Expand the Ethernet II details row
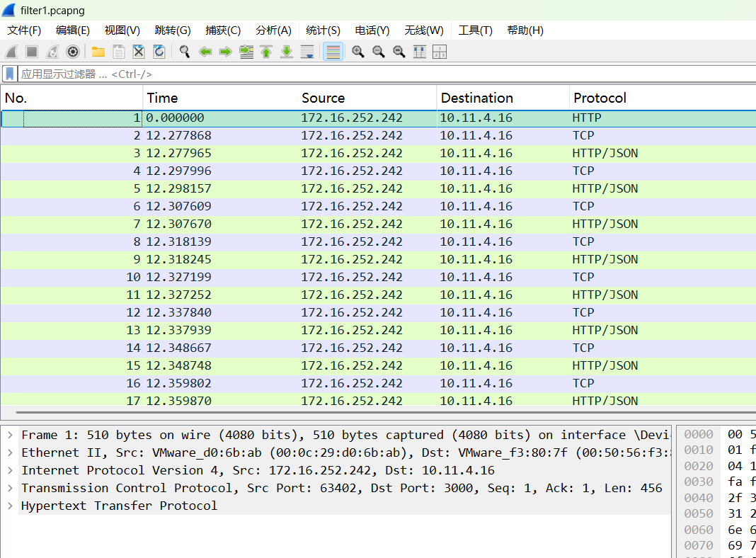The image size is (756, 558). pyautogui.click(x=10, y=452)
